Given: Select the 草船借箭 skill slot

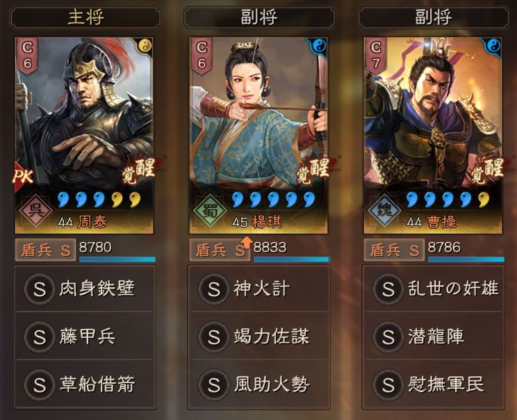Looking at the screenshot, I should [85, 385].
